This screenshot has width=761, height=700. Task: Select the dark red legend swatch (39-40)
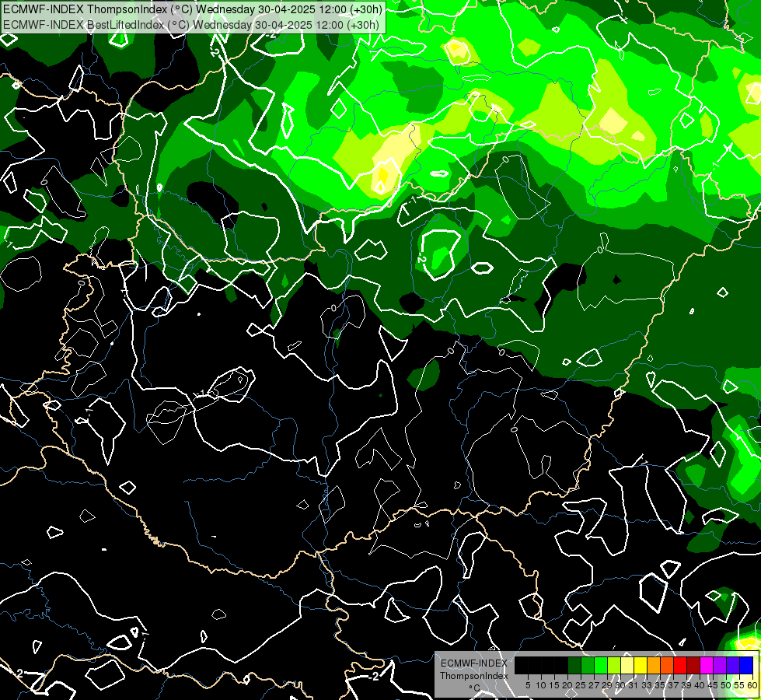click(693, 665)
